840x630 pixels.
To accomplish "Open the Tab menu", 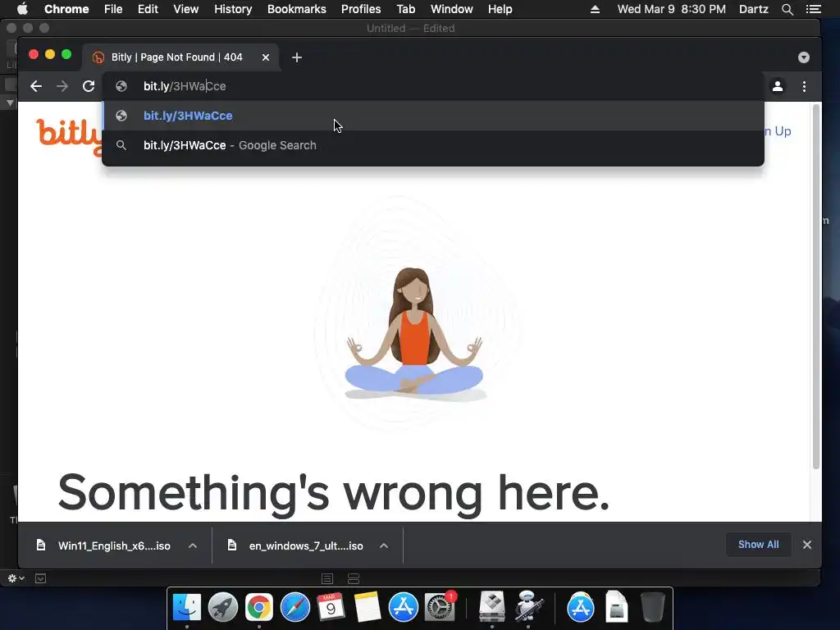I will pyautogui.click(x=405, y=9).
